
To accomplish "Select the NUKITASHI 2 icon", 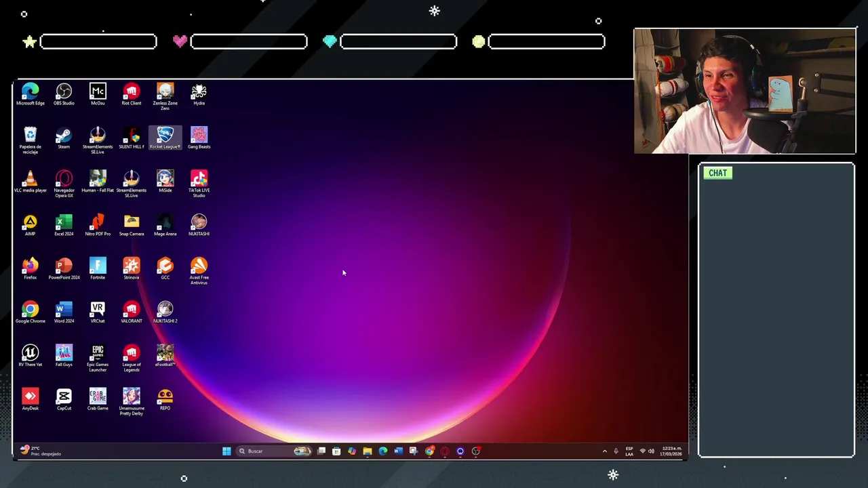I will [165, 312].
